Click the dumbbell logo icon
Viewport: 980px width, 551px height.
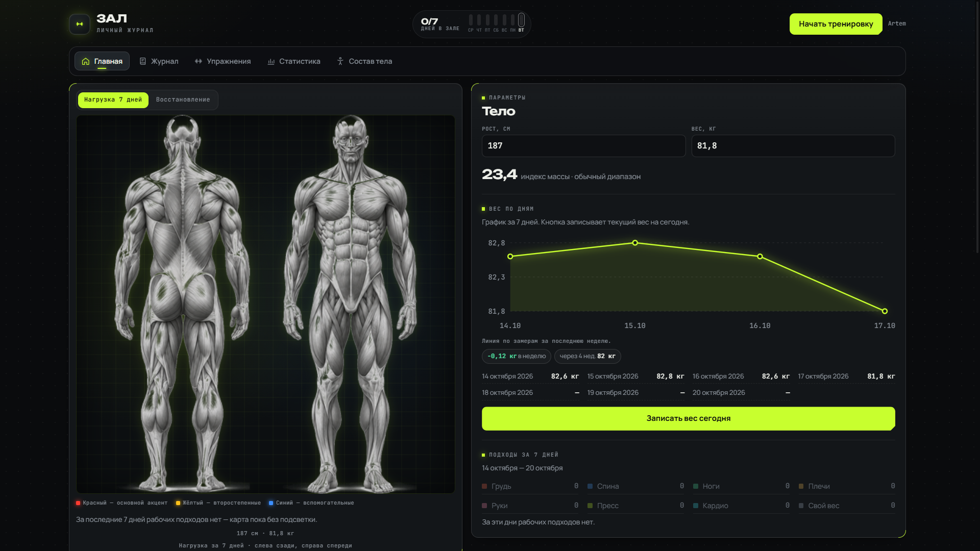point(80,24)
